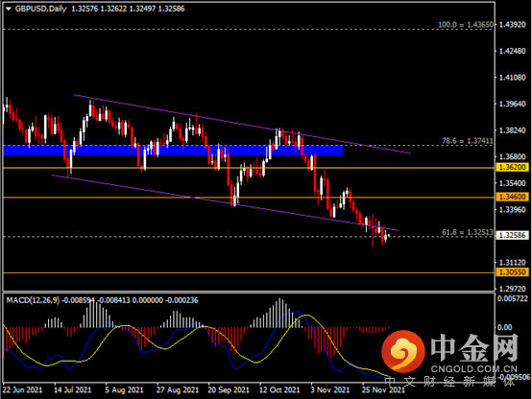Screen dimensions: 532x399
Task: Click the 1.43920 price axis label
Action: (x=513, y=25)
